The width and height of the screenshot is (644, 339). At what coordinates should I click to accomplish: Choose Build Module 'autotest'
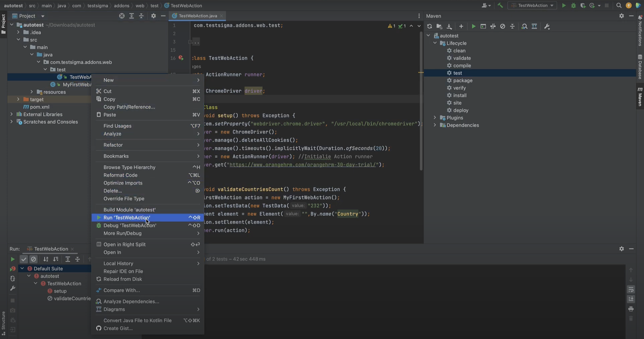[148, 210]
